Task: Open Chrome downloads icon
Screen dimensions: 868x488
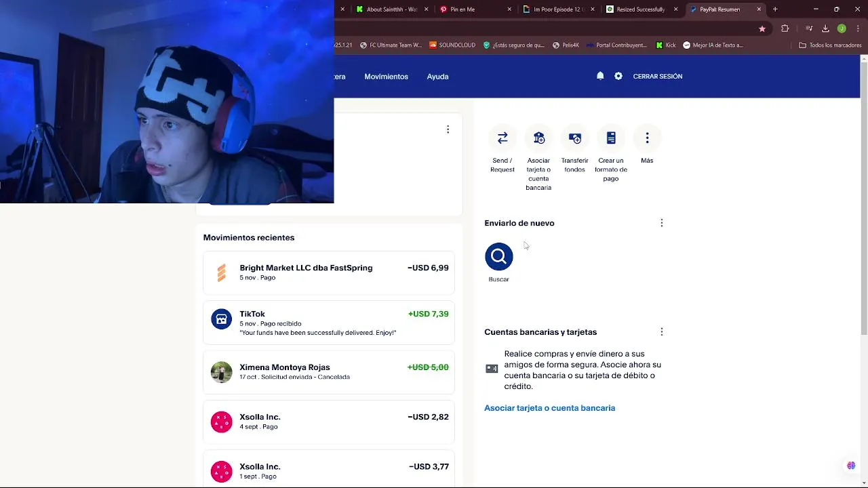Action: (x=825, y=28)
